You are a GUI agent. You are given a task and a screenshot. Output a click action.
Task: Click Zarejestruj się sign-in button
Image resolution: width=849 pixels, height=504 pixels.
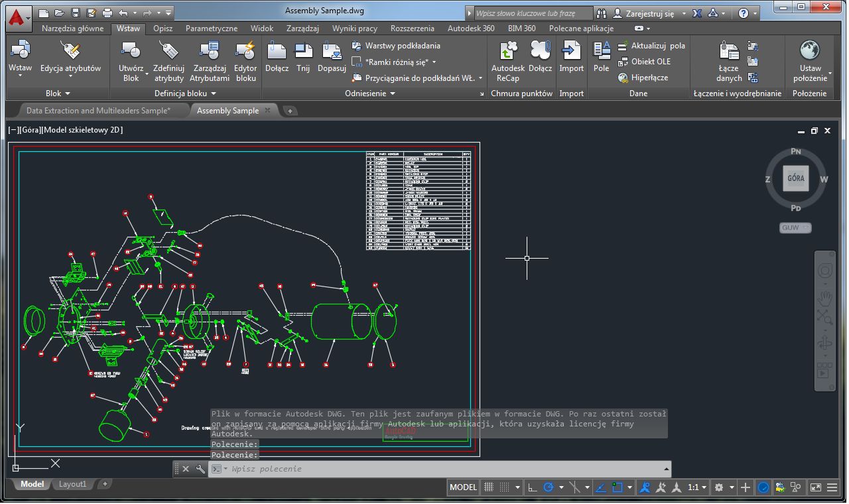[644, 13]
